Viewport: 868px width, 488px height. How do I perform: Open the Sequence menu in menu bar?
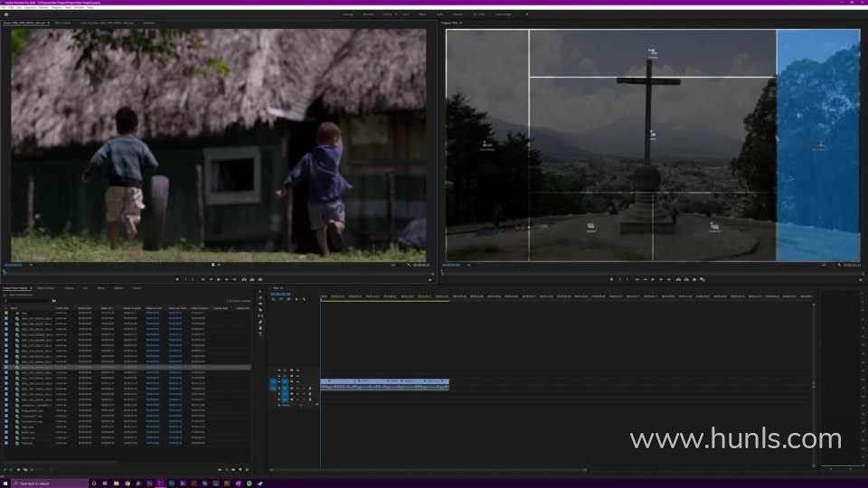tap(30, 7)
